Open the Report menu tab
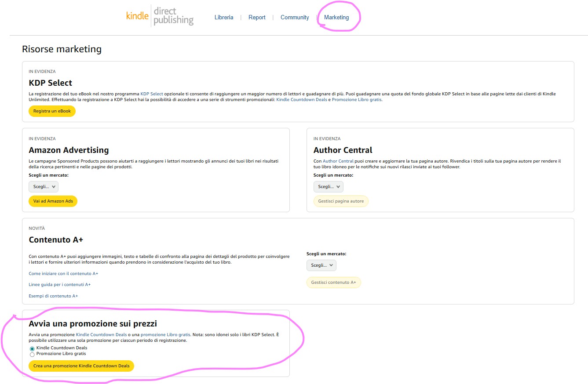 coord(257,18)
